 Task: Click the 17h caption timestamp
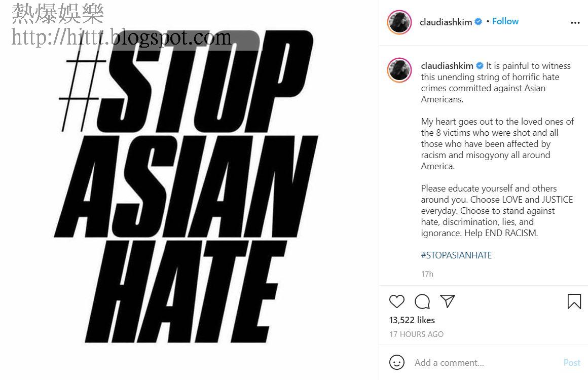point(427,274)
